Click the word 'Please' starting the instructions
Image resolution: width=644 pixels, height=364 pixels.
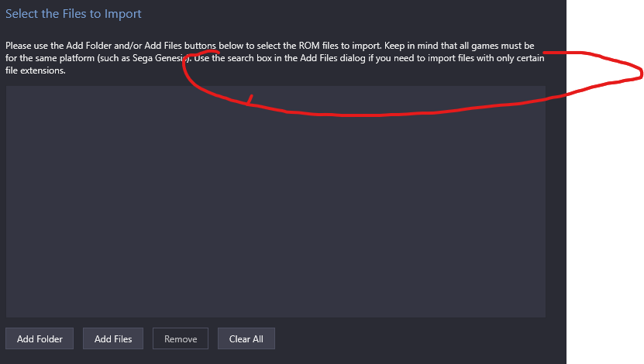click(18, 46)
